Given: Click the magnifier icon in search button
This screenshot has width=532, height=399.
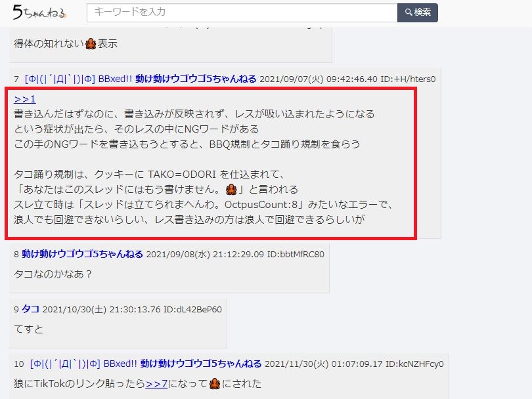Looking at the screenshot, I should click(x=409, y=12).
